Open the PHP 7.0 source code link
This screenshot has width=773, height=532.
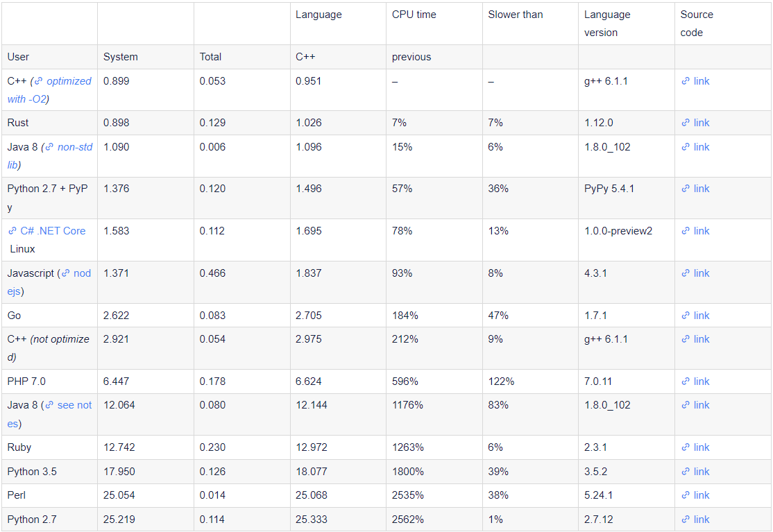[x=695, y=381]
